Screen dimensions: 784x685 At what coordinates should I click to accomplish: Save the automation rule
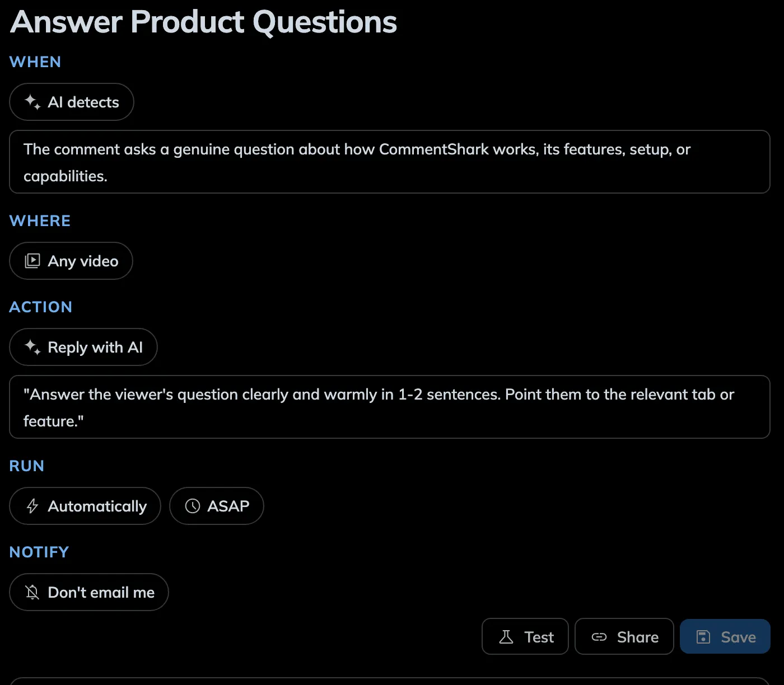pyautogui.click(x=725, y=636)
